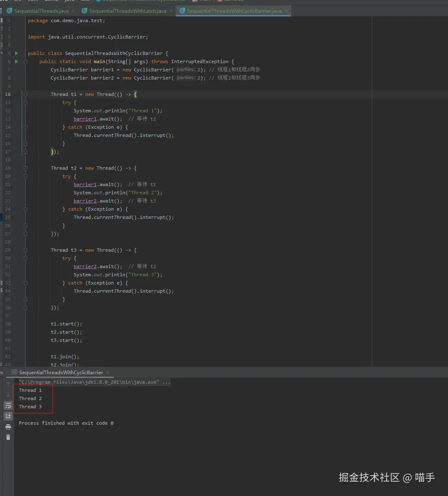Collapse the try block fold at line 20
The image size is (448, 496).
coord(25,176)
